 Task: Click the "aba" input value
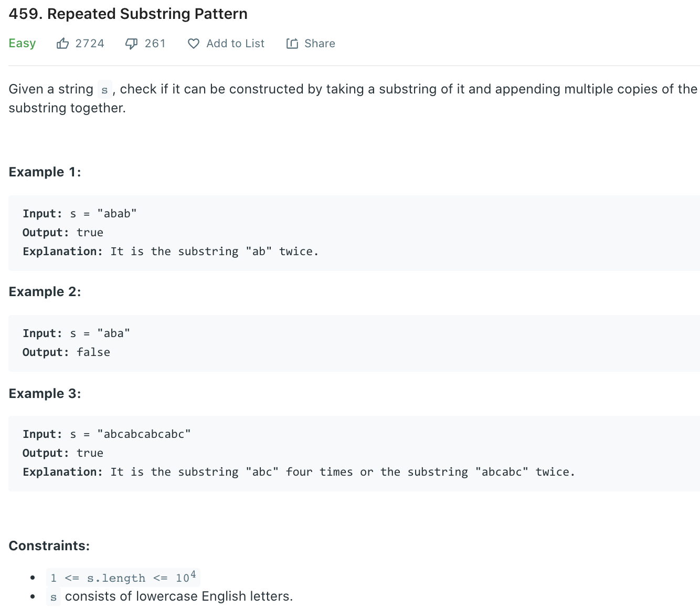click(x=113, y=333)
